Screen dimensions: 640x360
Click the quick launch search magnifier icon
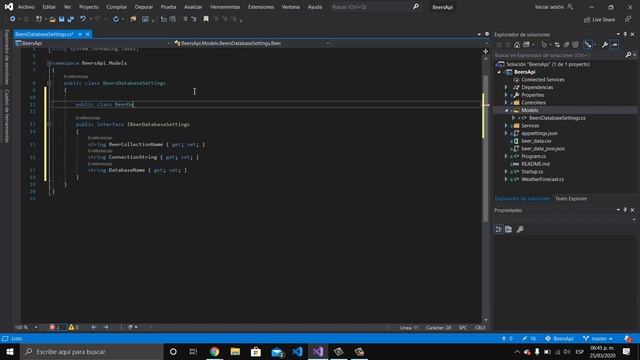point(416,7)
